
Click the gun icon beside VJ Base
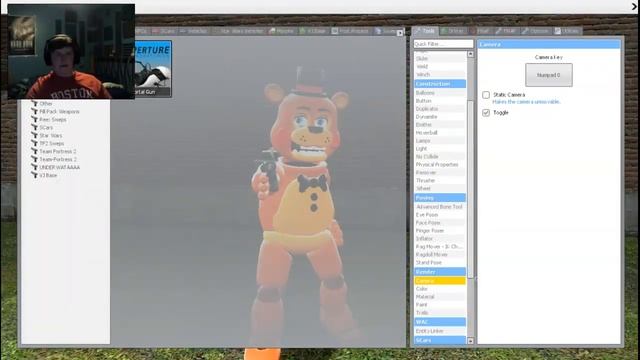pos(35,175)
